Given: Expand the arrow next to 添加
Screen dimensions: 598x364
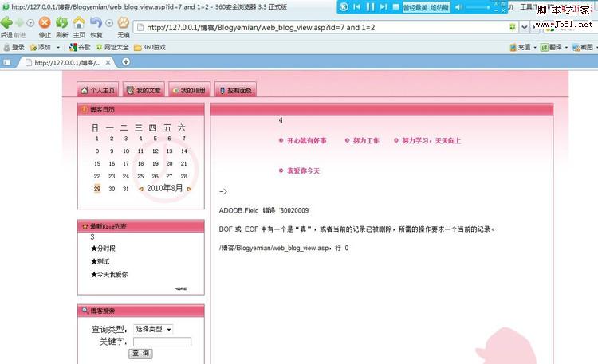Looking at the screenshot, I should click(58, 48).
